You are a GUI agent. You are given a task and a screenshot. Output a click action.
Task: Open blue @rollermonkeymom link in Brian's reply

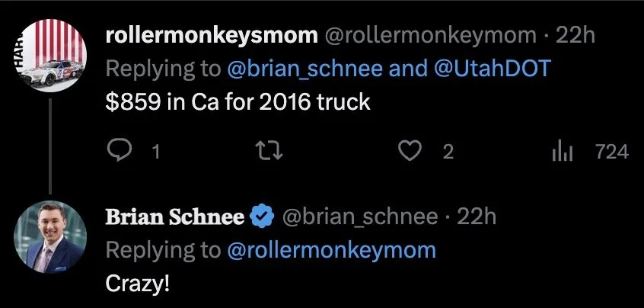332,249
